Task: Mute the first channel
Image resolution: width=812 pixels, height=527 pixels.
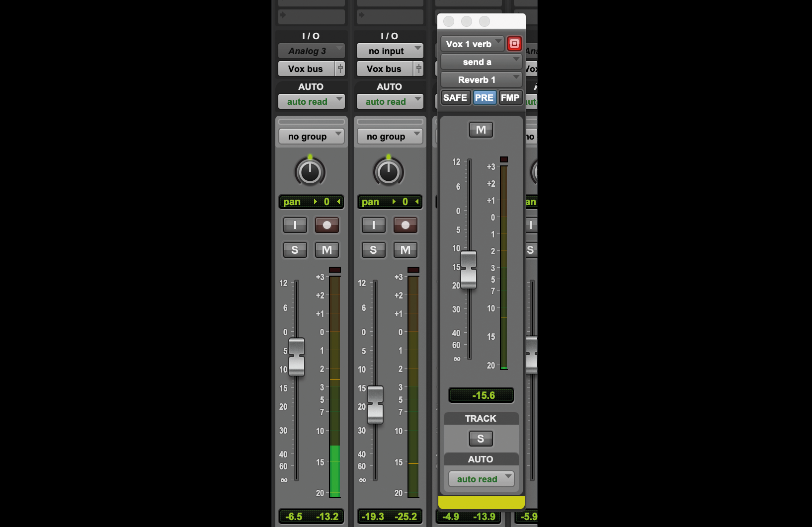Action: [x=327, y=250]
